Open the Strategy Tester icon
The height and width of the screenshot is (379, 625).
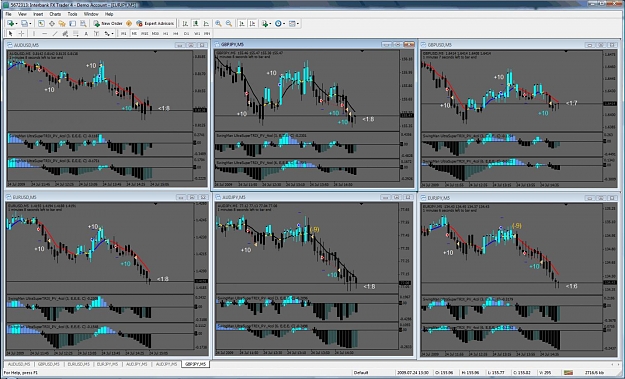click(83, 24)
